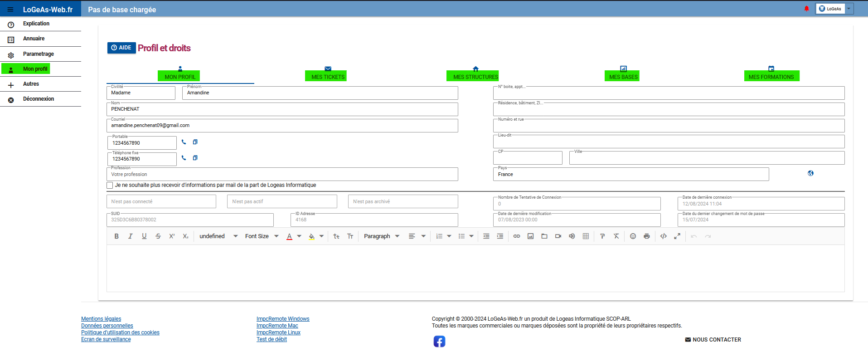Open the Mentions légales link
The height and width of the screenshot is (357, 868).
click(x=101, y=319)
